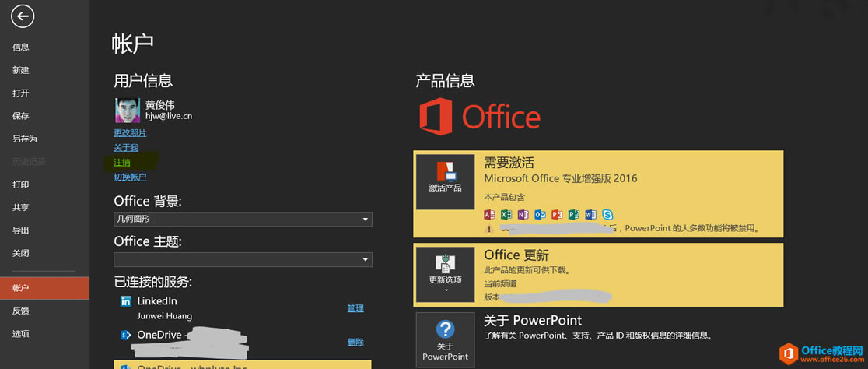Click the Access app icon
Screen dimensions: 868x369
[489, 214]
